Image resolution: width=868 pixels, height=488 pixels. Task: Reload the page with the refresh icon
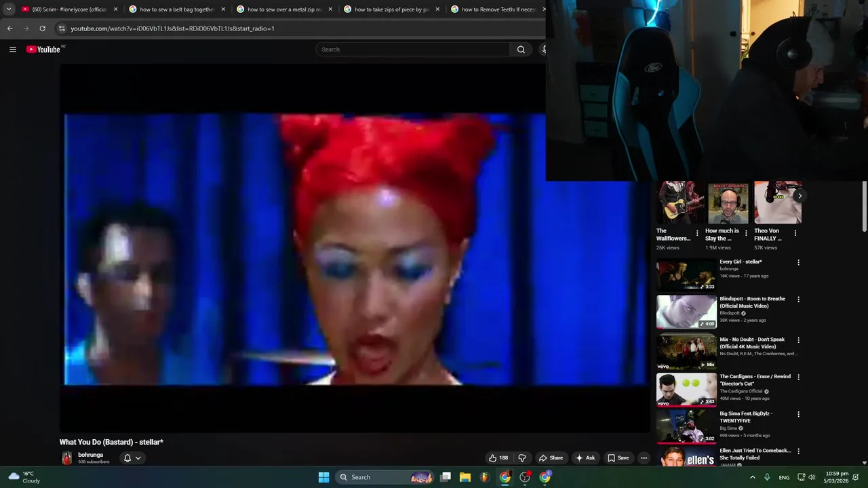(42, 28)
